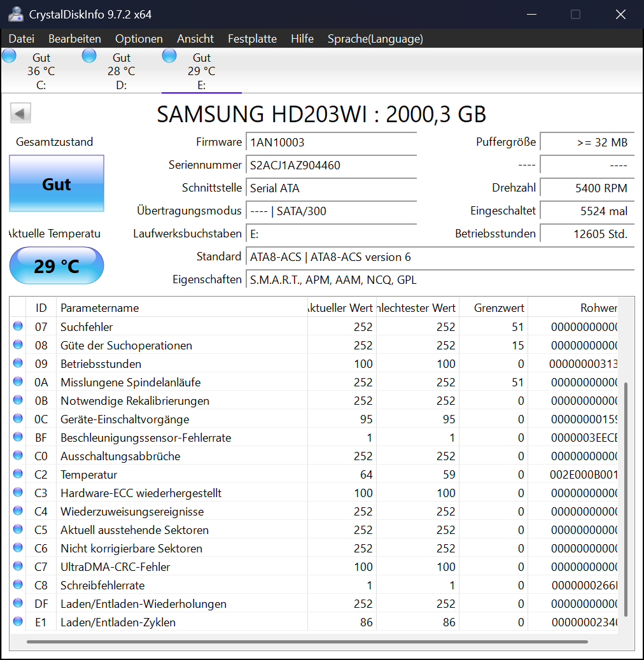Click status orb for Geräte-Einschaltvorgänge
This screenshot has width=644, height=660.
tap(18, 418)
